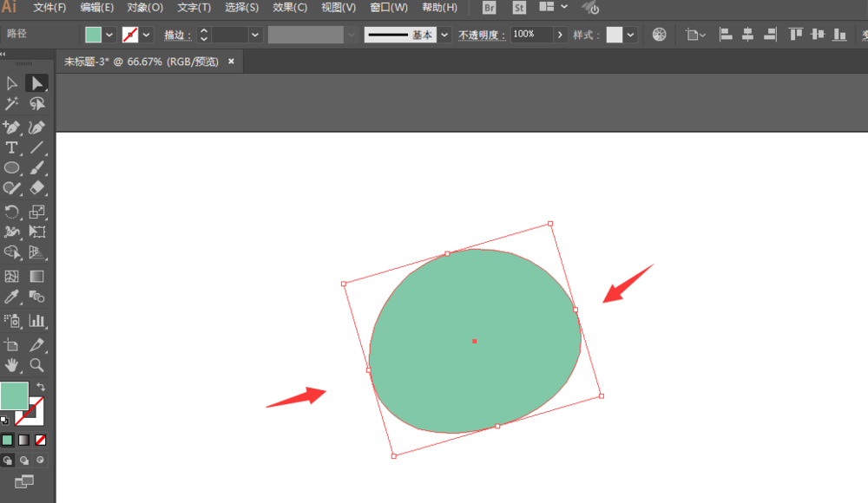Click Vertical Align Top icon
The image size is (868, 503).
[795, 35]
